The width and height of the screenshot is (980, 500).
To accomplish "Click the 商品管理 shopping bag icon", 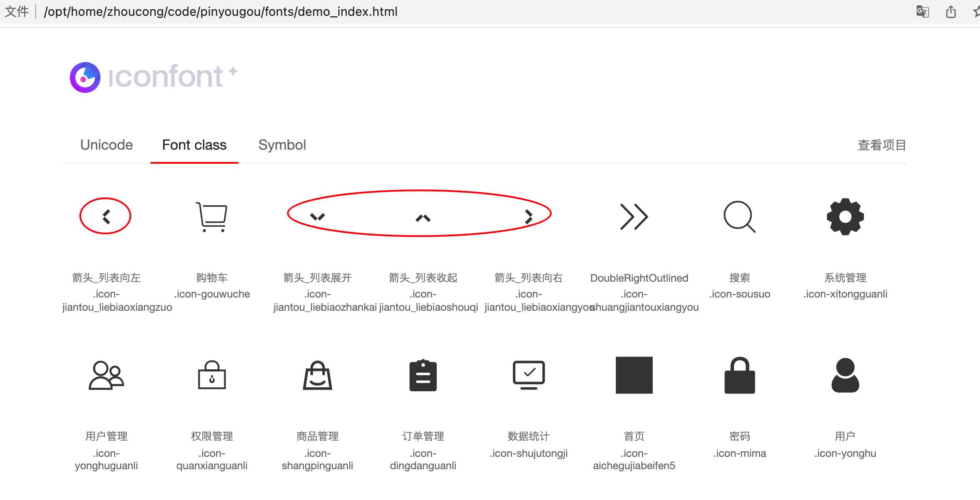I will point(318,375).
